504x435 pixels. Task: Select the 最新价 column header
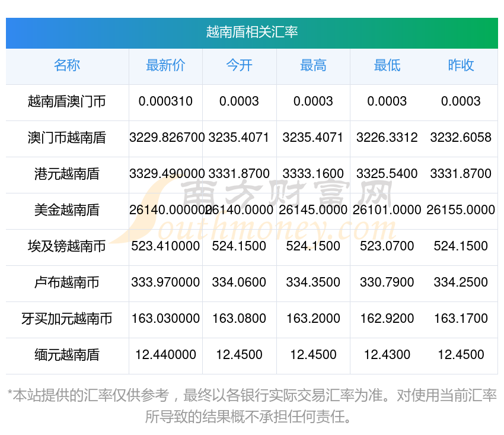click(165, 65)
